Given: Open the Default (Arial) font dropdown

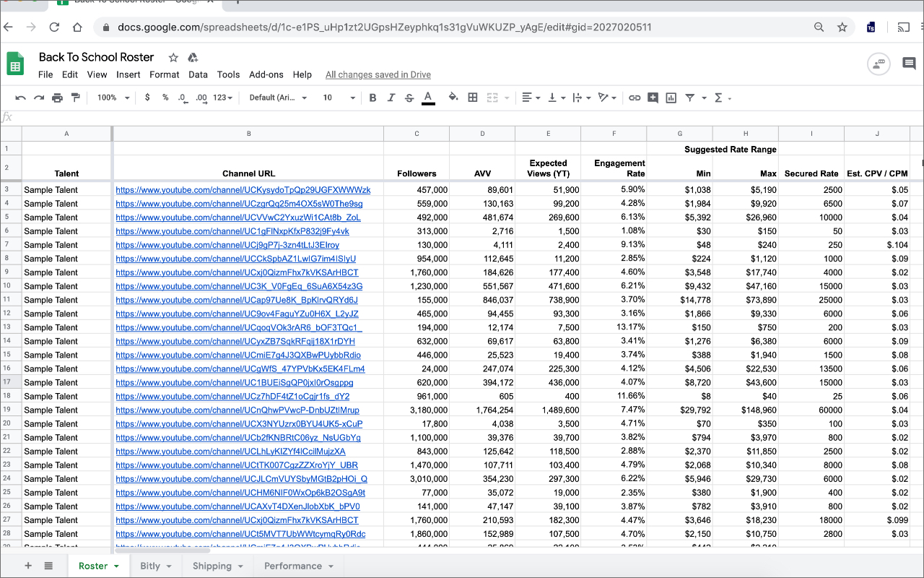Looking at the screenshot, I should pos(279,98).
